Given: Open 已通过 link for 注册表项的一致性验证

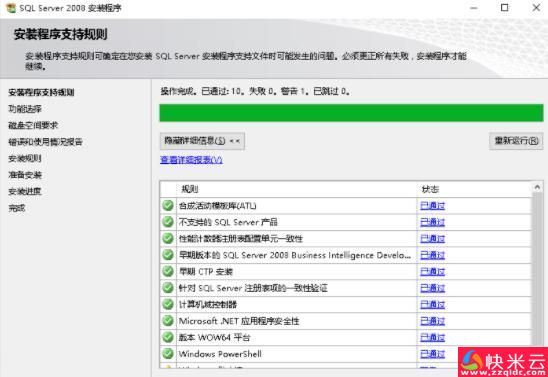Looking at the screenshot, I should tap(432, 288).
